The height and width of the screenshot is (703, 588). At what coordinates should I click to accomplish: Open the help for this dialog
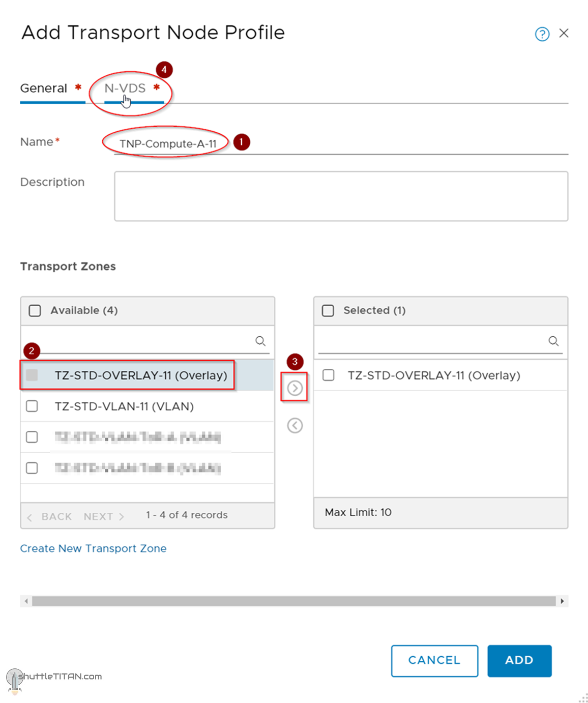click(542, 34)
